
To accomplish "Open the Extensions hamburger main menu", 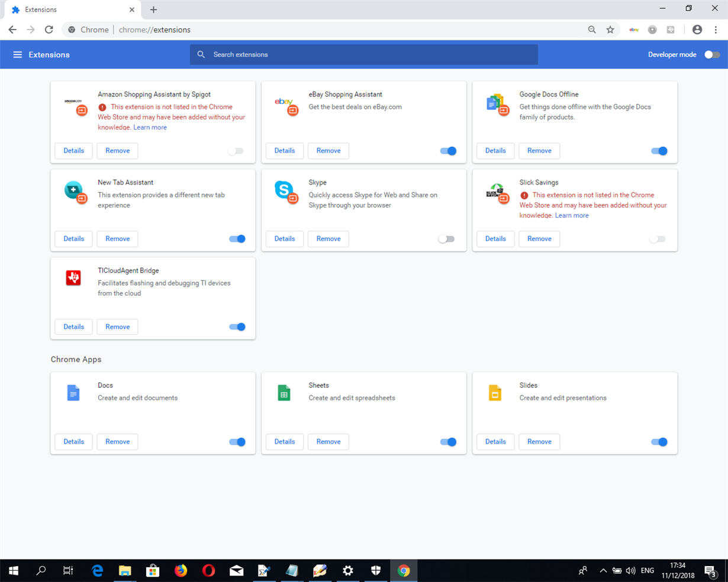I will (x=18, y=54).
